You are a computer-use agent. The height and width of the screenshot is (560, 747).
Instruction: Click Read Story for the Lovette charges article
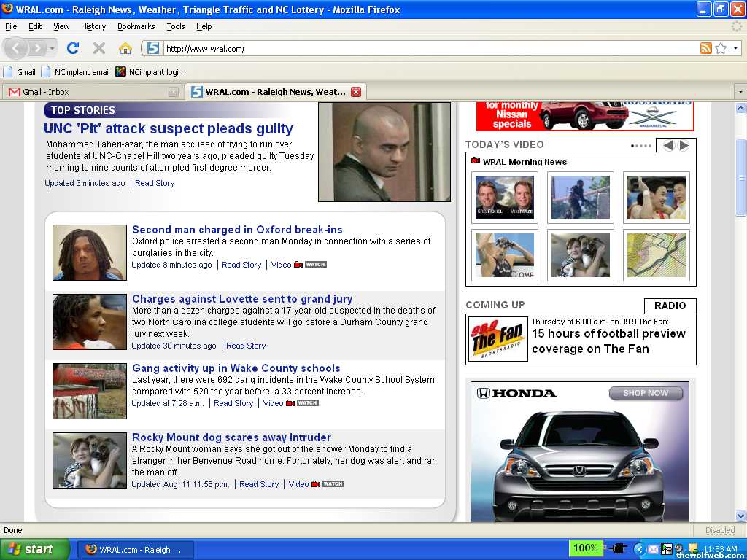pos(246,346)
